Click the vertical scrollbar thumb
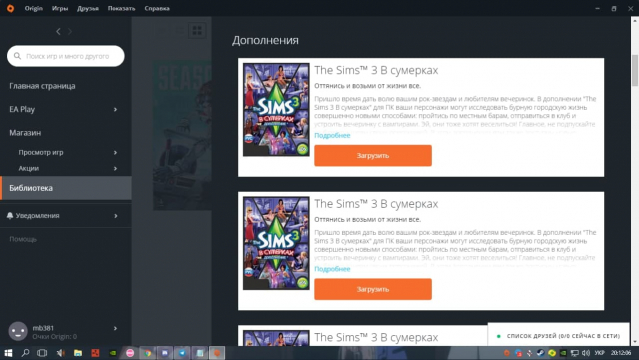 point(635,70)
